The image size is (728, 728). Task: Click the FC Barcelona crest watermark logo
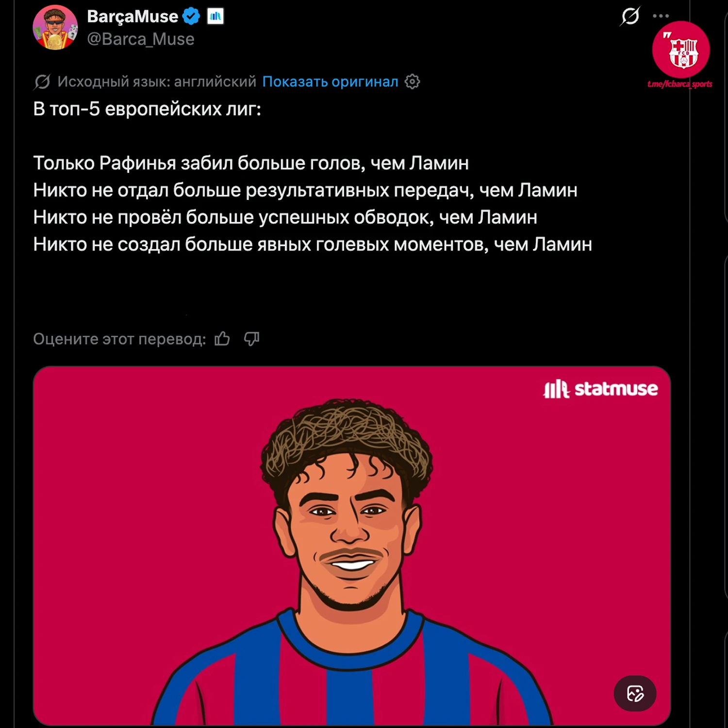click(681, 50)
